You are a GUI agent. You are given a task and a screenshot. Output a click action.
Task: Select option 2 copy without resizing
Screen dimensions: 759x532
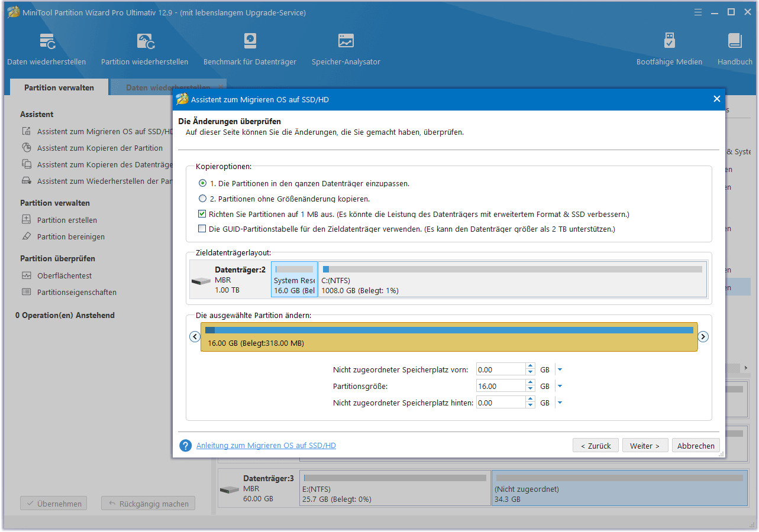click(x=203, y=199)
